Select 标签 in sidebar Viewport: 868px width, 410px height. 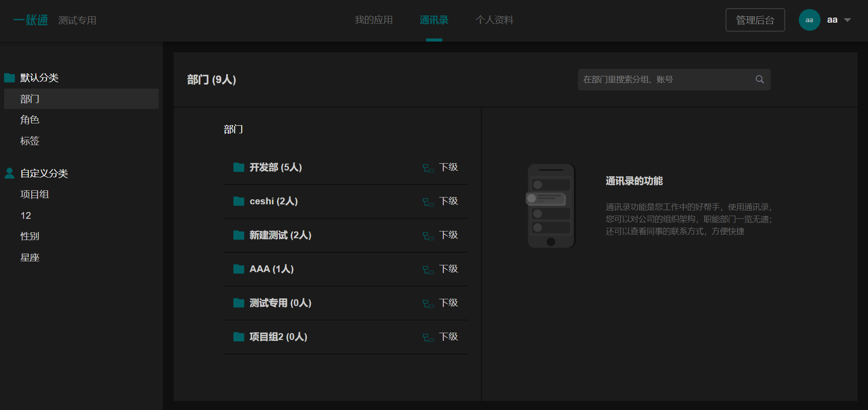(30, 141)
